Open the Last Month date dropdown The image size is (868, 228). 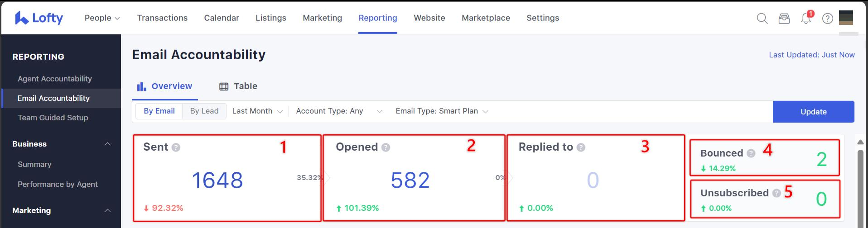point(257,111)
